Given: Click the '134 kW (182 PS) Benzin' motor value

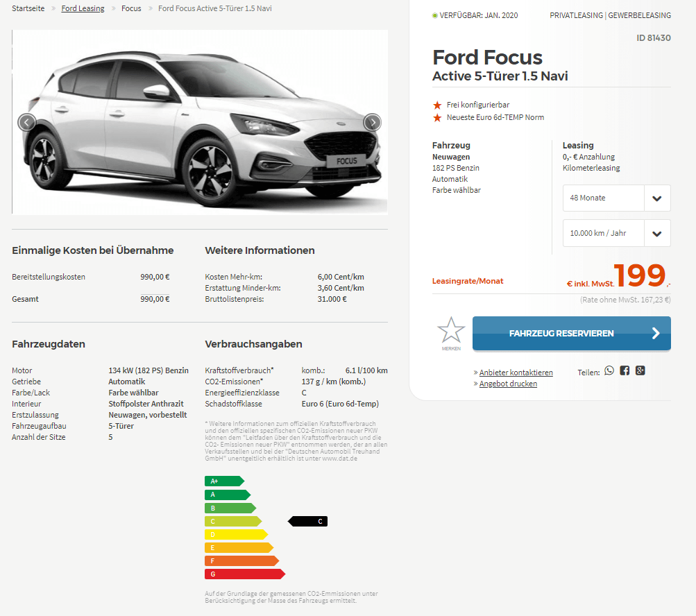Looking at the screenshot, I should pos(148,370).
